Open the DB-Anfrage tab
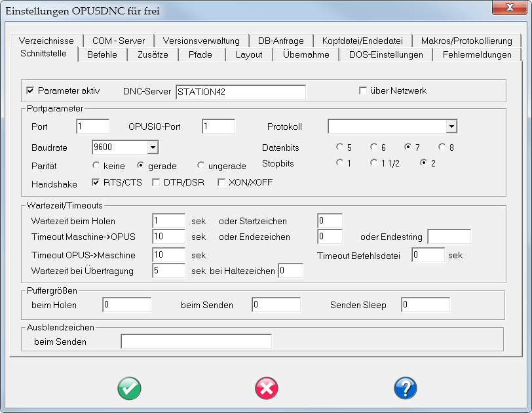 [281, 41]
